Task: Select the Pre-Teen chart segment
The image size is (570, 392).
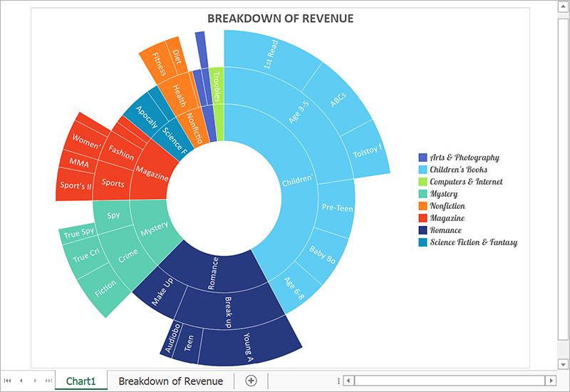Action: coord(336,208)
